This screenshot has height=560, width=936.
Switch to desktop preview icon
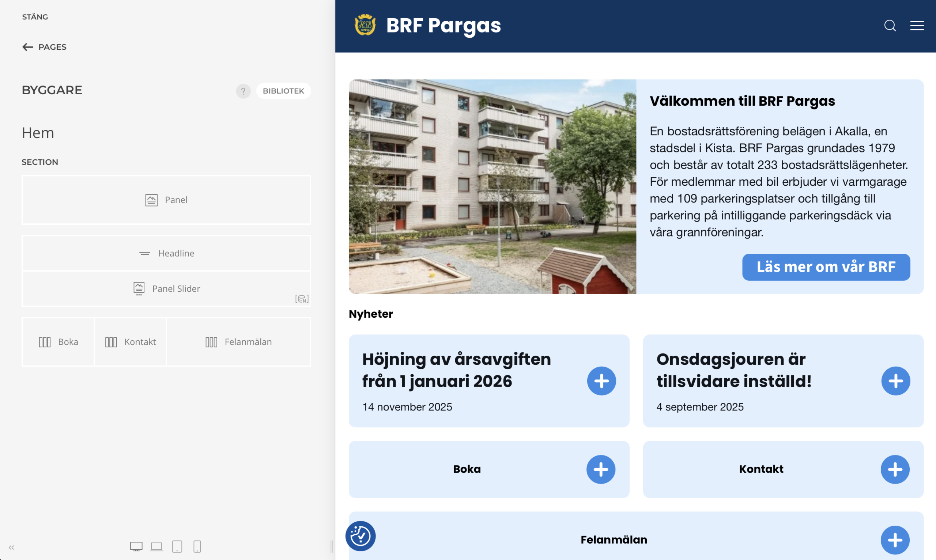[x=136, y=546]
